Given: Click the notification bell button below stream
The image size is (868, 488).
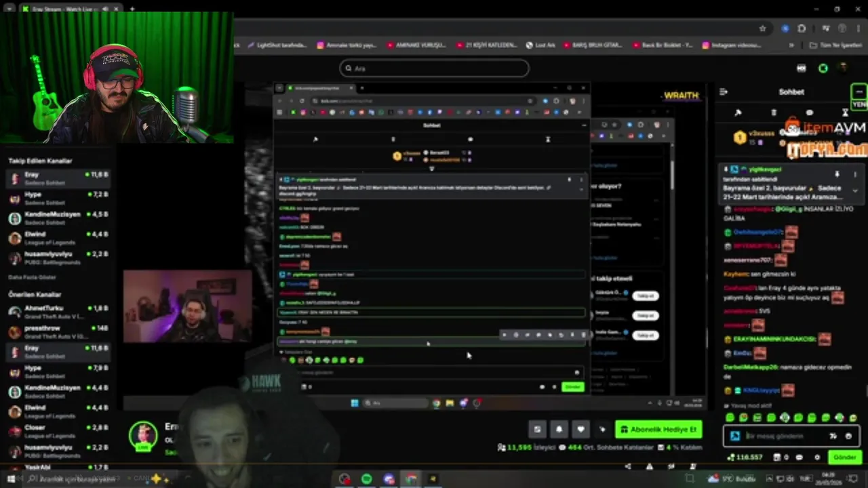Looking at the screenshot, I should tap(559, 429).
